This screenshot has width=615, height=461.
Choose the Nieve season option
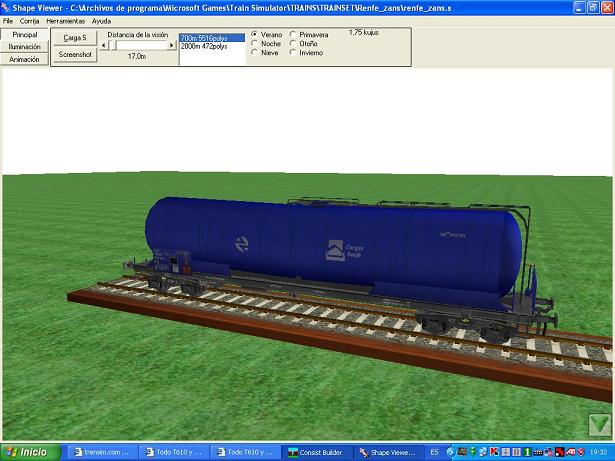point(253,52)
